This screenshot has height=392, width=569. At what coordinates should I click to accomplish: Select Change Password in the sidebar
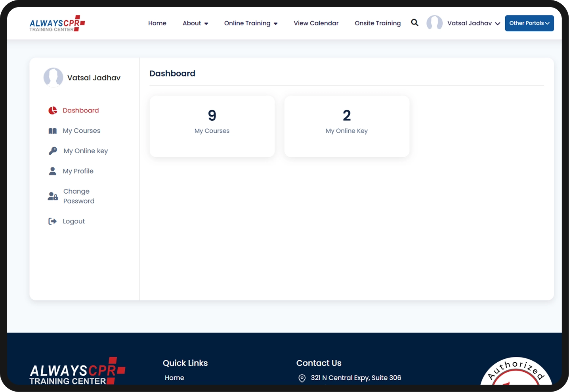[79, 196]
